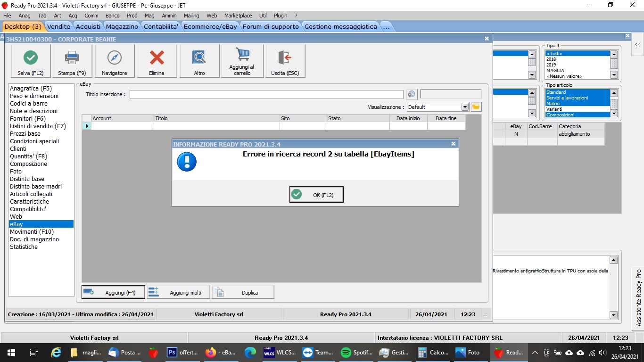Open the Marketplace menu

click(x=238, y=16)
